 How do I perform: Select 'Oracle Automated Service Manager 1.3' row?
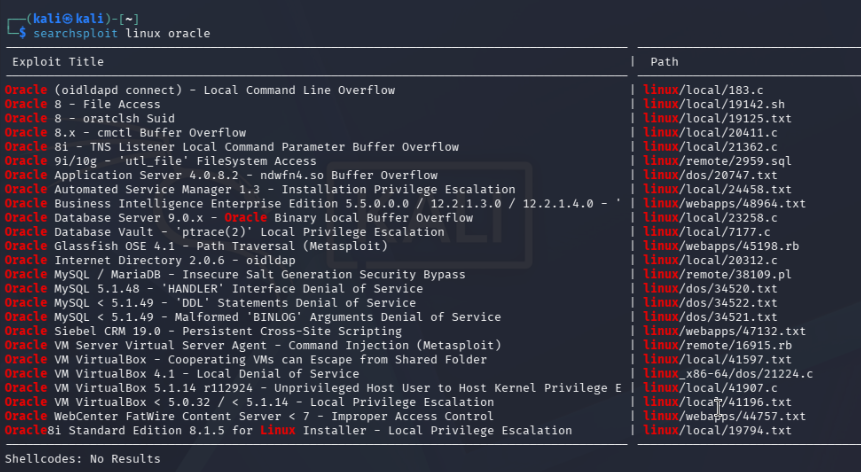pyautogui.click(x=260, y=189)
